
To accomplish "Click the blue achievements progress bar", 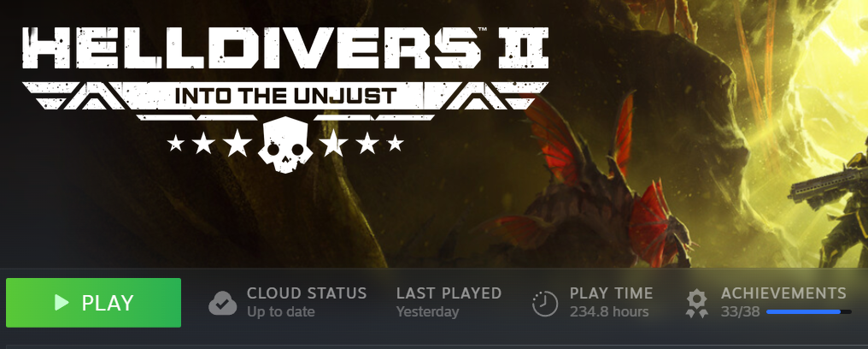I will pyautogui.click(x=809, y=312).
